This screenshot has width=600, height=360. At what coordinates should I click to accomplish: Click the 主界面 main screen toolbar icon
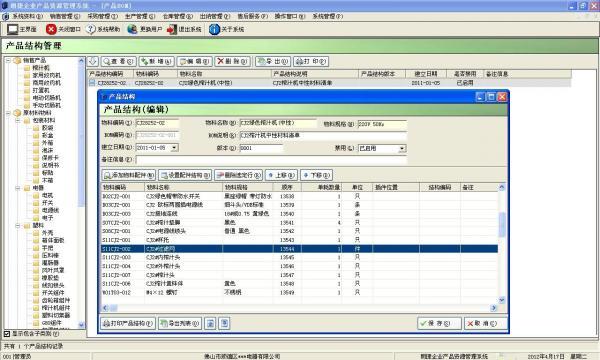pyautogui.click(x=13, y=29)
